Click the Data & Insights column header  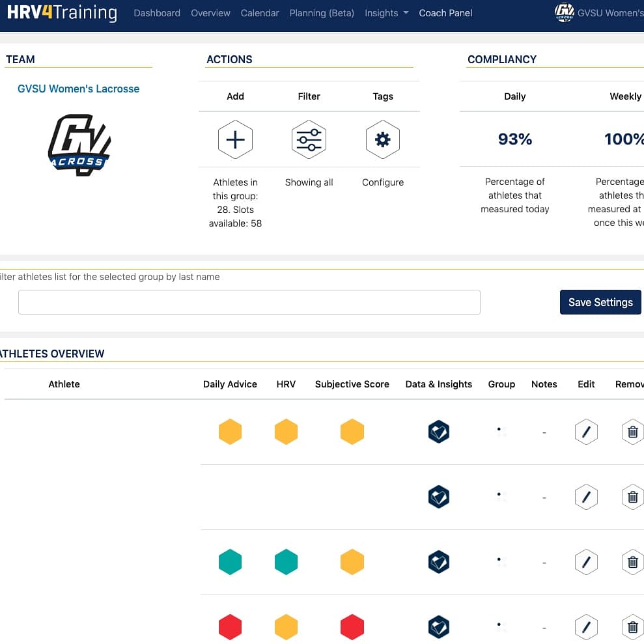(439, 384)
